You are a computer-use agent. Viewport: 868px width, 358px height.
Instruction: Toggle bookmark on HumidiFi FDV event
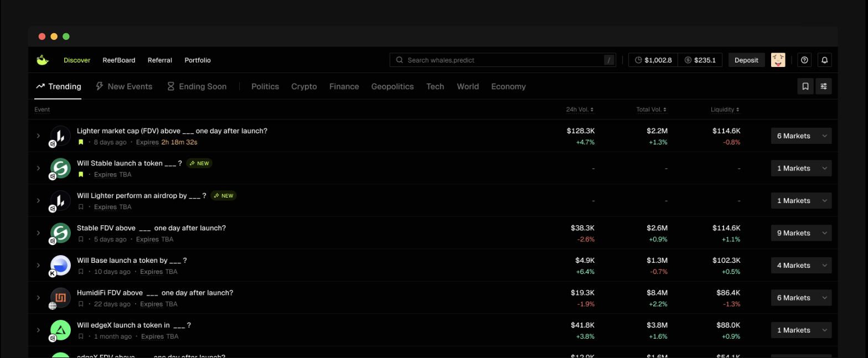pos(81,304)
